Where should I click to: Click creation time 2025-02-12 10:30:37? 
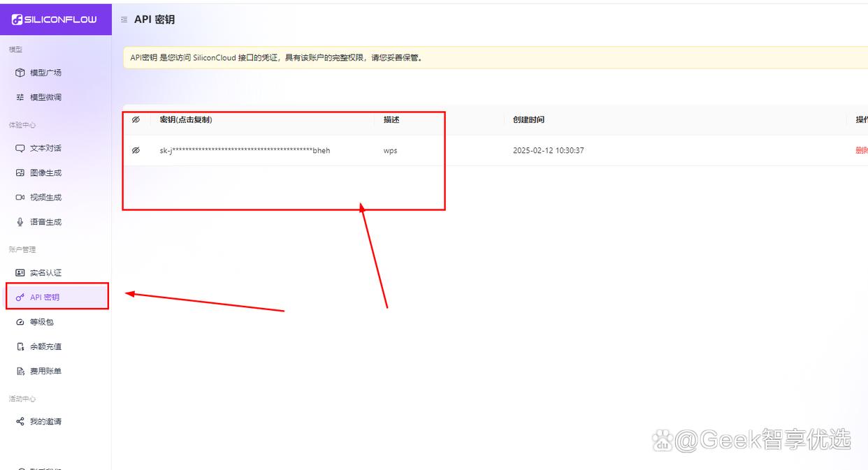[x=549, y=150]
